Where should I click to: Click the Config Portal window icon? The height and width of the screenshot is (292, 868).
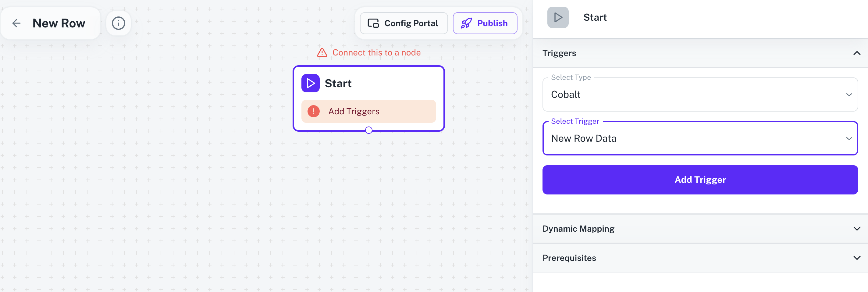pos(373,23)
